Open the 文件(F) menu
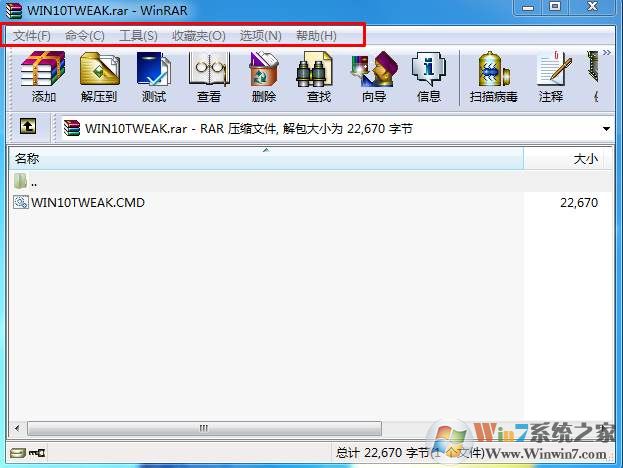This screenshot has height=468, width=623. 32,36
